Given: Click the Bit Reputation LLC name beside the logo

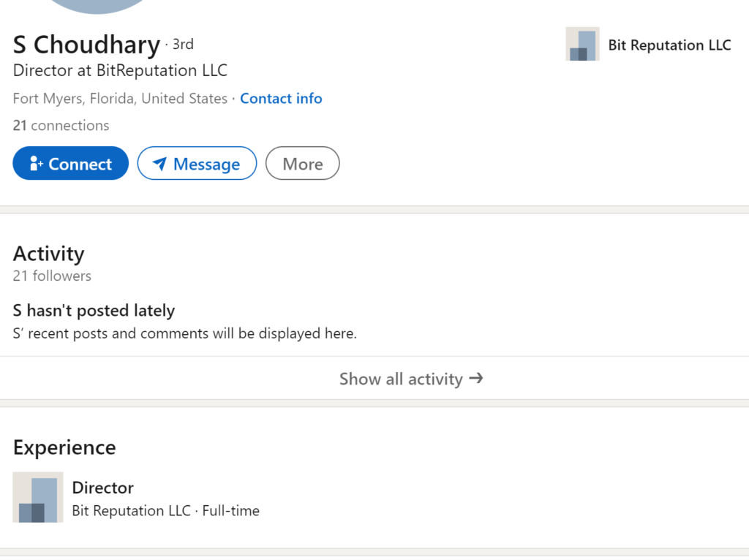Looking at the screenshot, I should (669, 45).
